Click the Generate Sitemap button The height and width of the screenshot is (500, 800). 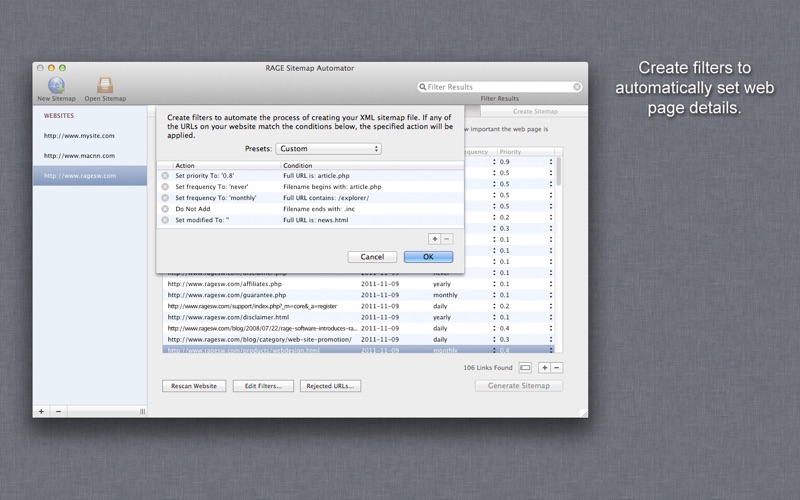point(519,386)
